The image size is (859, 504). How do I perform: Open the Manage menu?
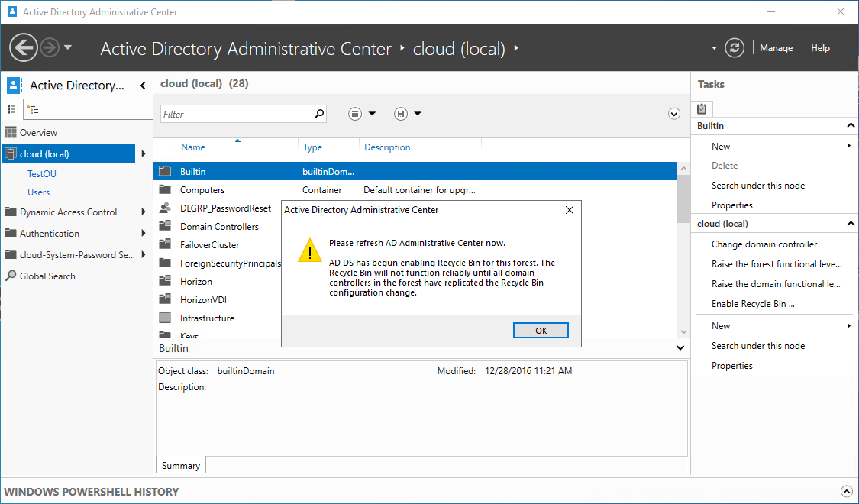pos(776,48)
